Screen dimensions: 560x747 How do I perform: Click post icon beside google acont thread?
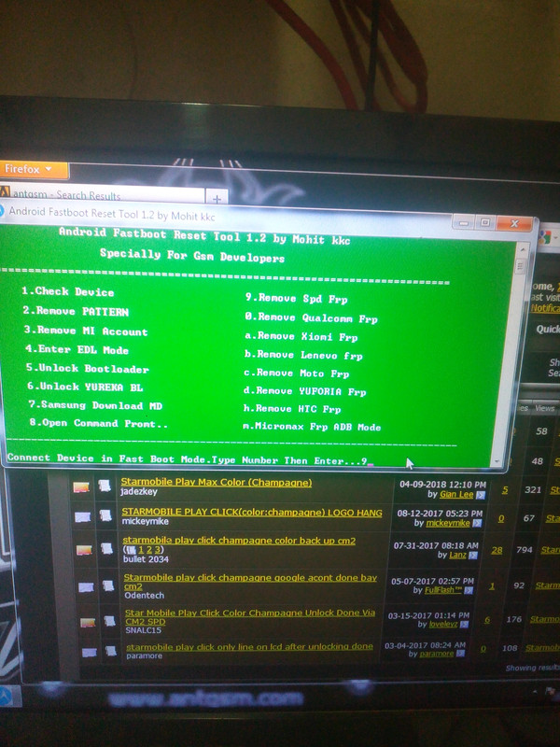108,585
